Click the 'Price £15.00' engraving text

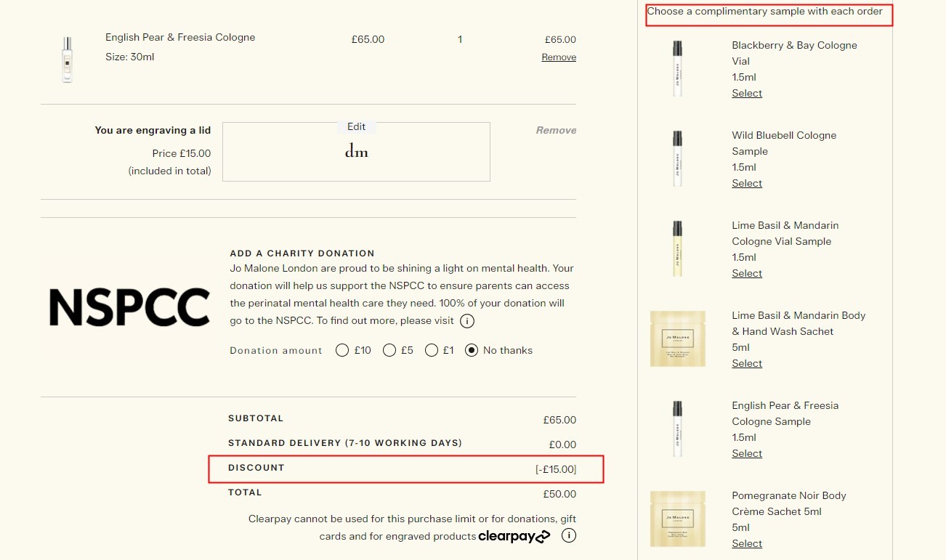pyautogui.click(x=182, y=153)
